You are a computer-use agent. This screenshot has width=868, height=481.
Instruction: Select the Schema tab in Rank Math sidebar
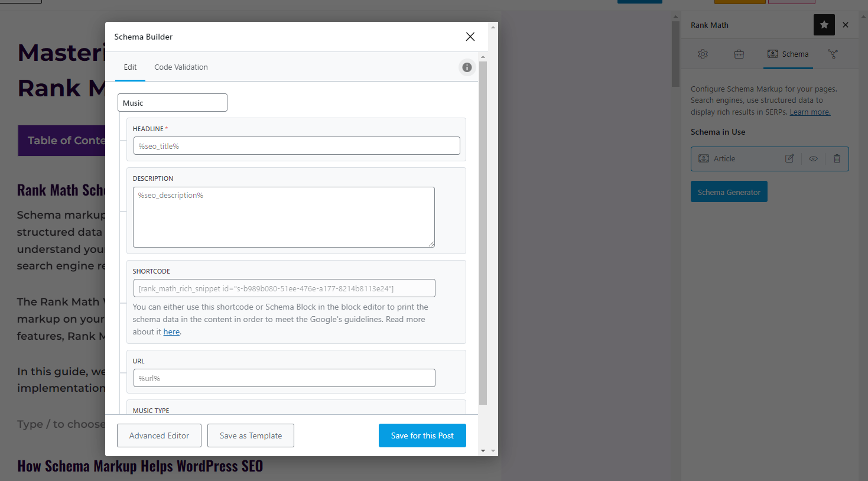coord(788,54)
